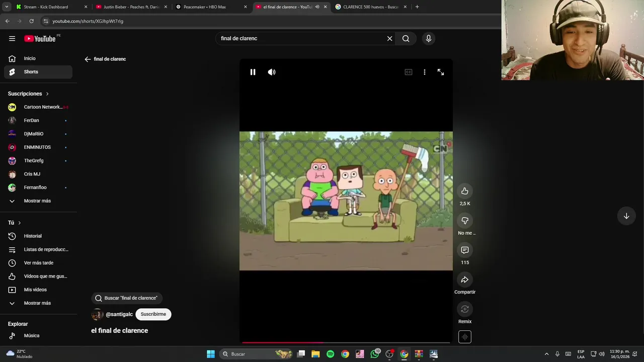This screenshot has width=644, height=362.
Task: Mute the Shorts video volume
Action: tap(272, 72)
